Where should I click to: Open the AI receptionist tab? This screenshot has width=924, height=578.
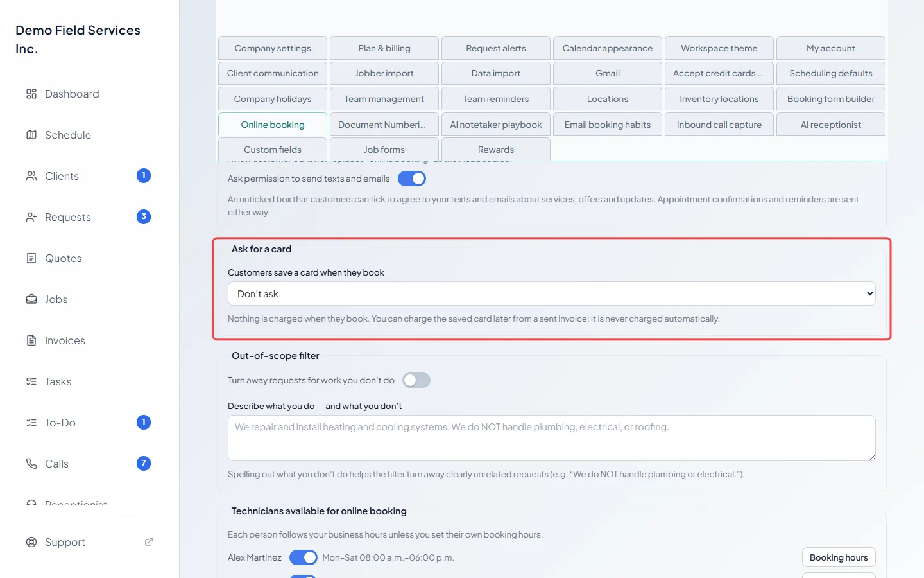click(831, 125)
